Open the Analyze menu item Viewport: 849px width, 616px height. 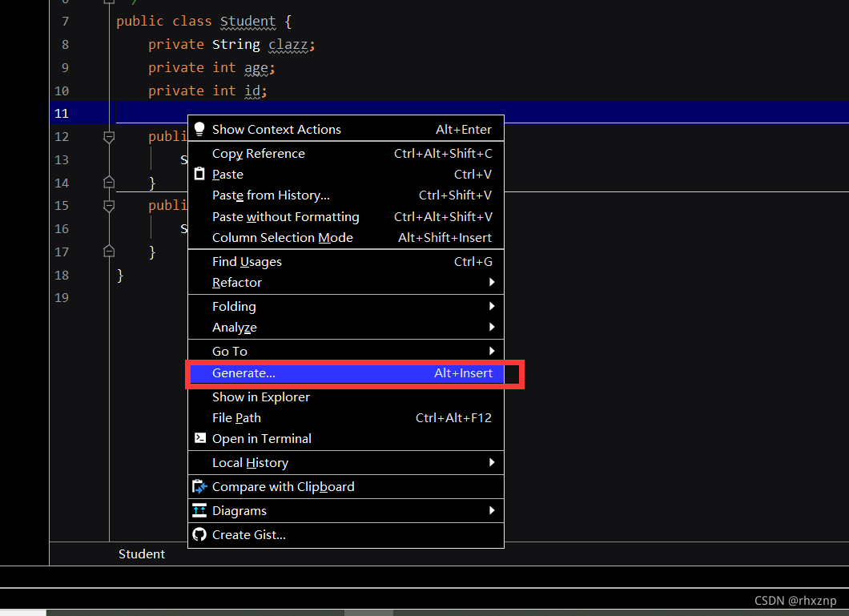346,328
